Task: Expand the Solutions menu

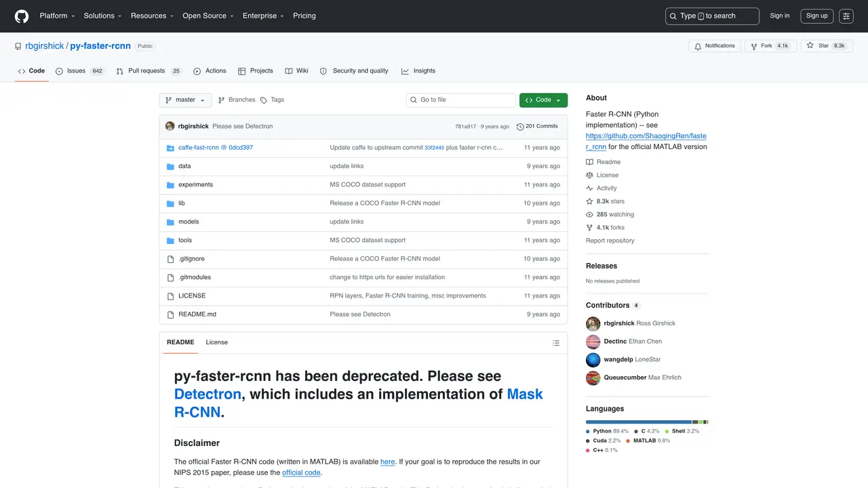Action: 102,16
